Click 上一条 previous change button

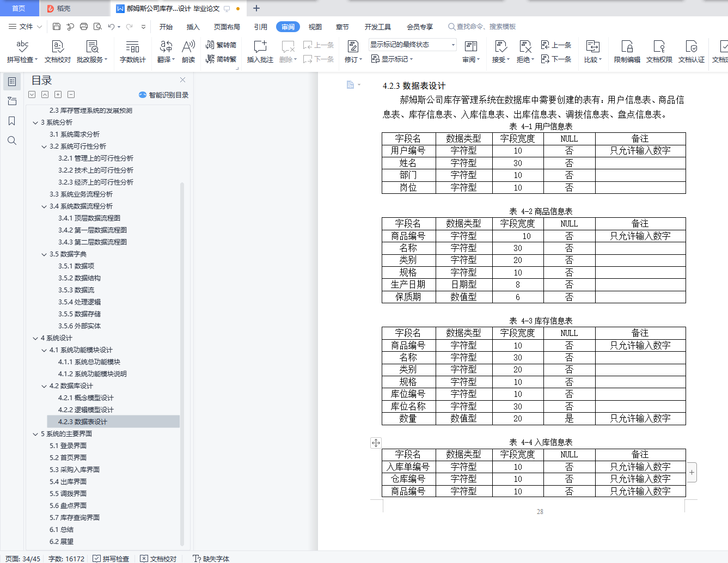point(556,45)
